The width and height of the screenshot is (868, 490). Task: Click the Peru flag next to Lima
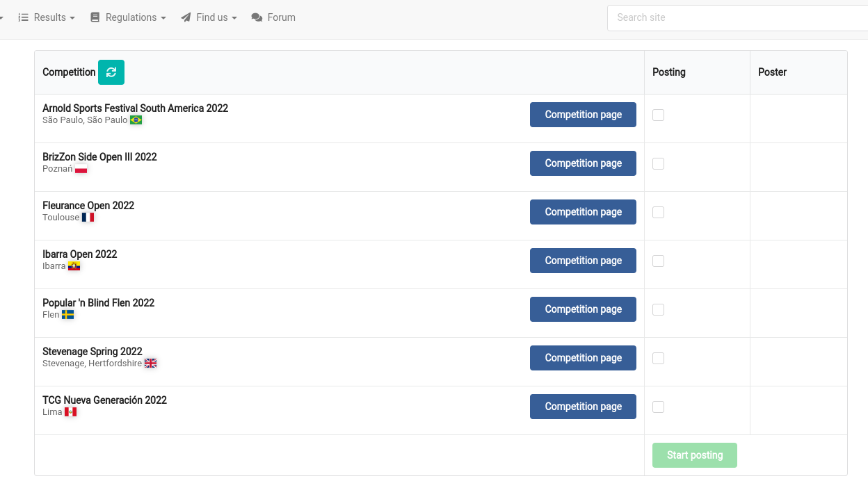[70, 412]
